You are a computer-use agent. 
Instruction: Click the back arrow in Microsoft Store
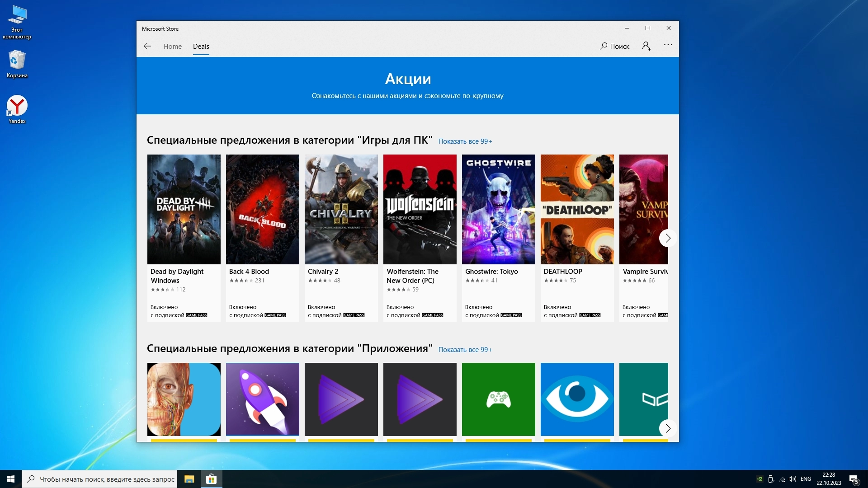[x=147, y=46]
